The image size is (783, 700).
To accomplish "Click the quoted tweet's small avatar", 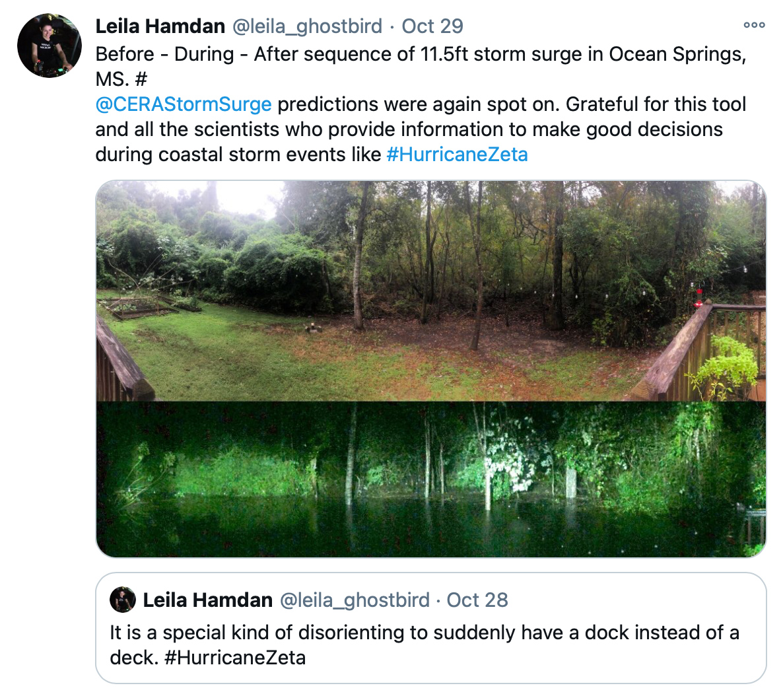I will click(x=123, y=600).
